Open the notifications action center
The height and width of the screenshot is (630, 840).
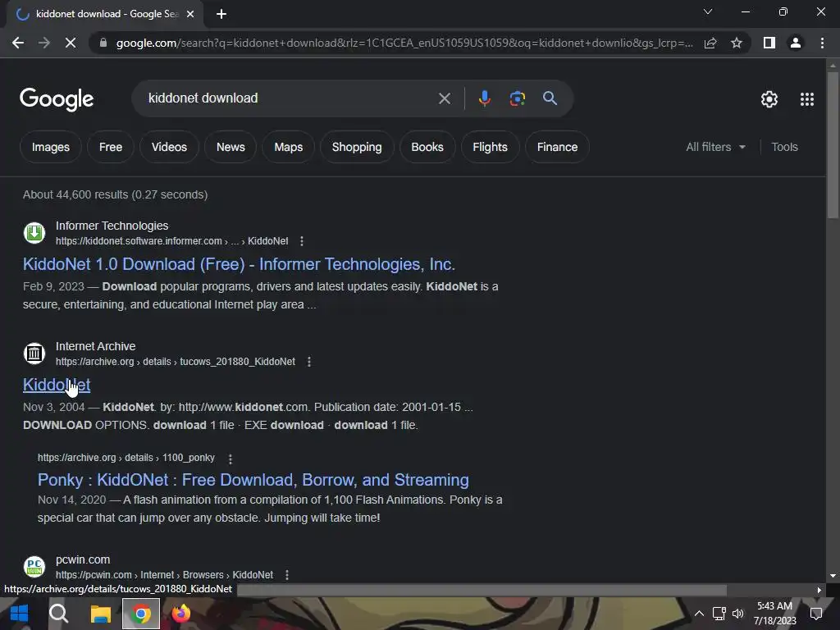click(816, 614)
